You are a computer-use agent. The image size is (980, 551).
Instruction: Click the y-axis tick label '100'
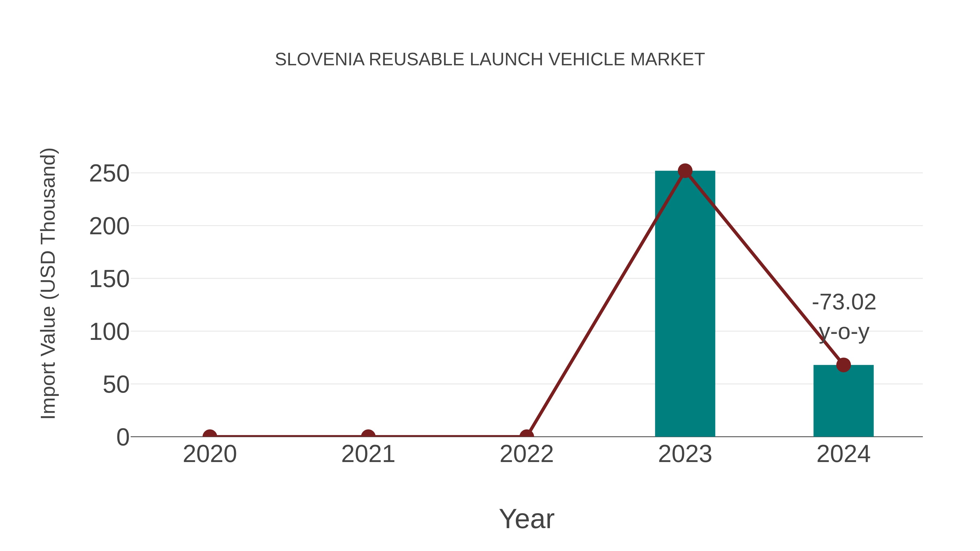(109, 332)
